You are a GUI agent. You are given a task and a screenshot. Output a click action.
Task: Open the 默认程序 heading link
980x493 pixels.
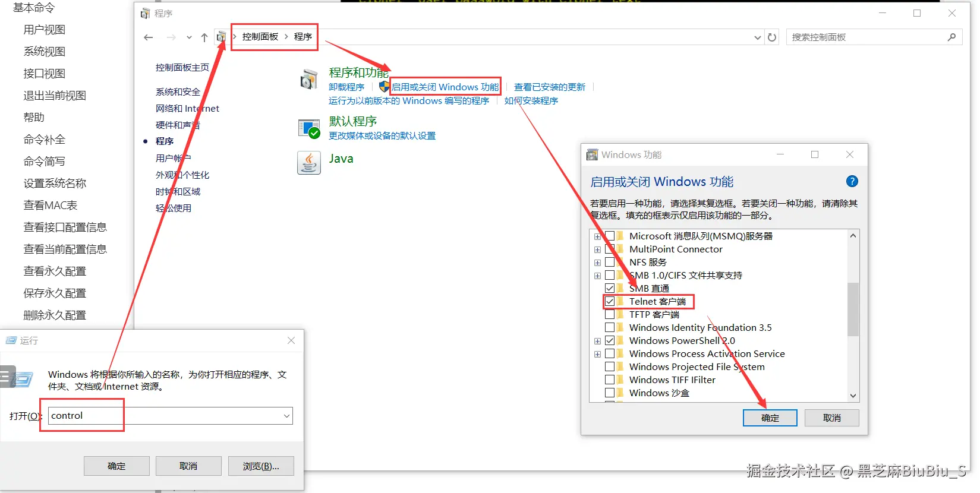(353, 121)
